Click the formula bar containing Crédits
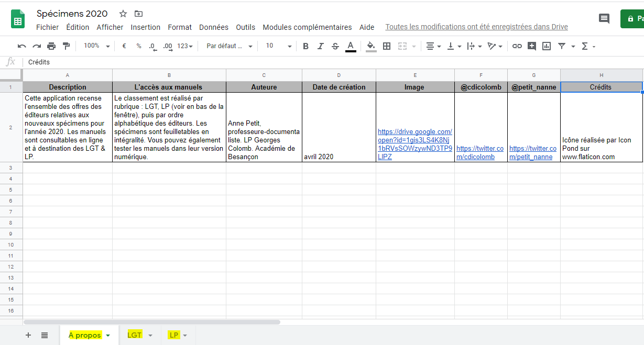Viewport: 644px width, 345px height. (x=333, y=62)
